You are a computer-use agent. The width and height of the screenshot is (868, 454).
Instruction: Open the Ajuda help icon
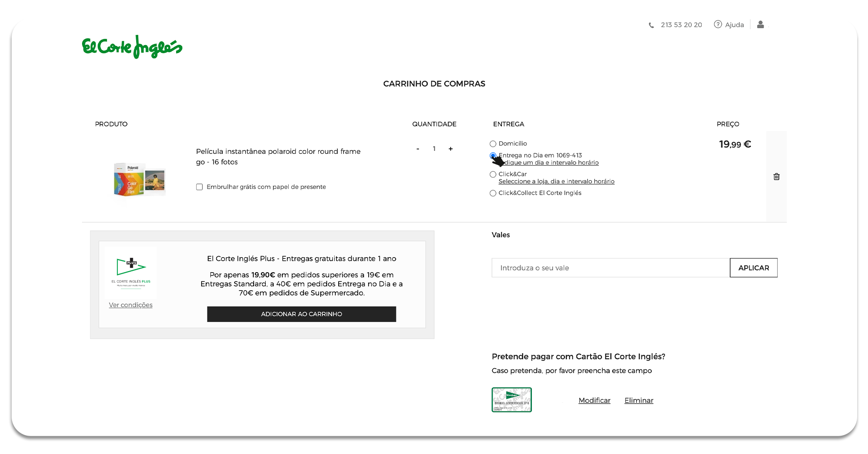tap(718, 24)
